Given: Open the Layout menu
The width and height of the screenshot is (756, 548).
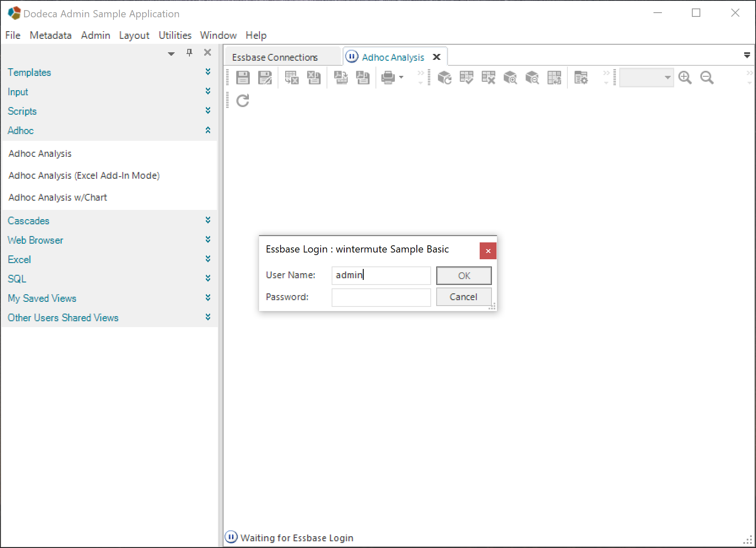Looking at the screenshot, I should pos(134,35).
